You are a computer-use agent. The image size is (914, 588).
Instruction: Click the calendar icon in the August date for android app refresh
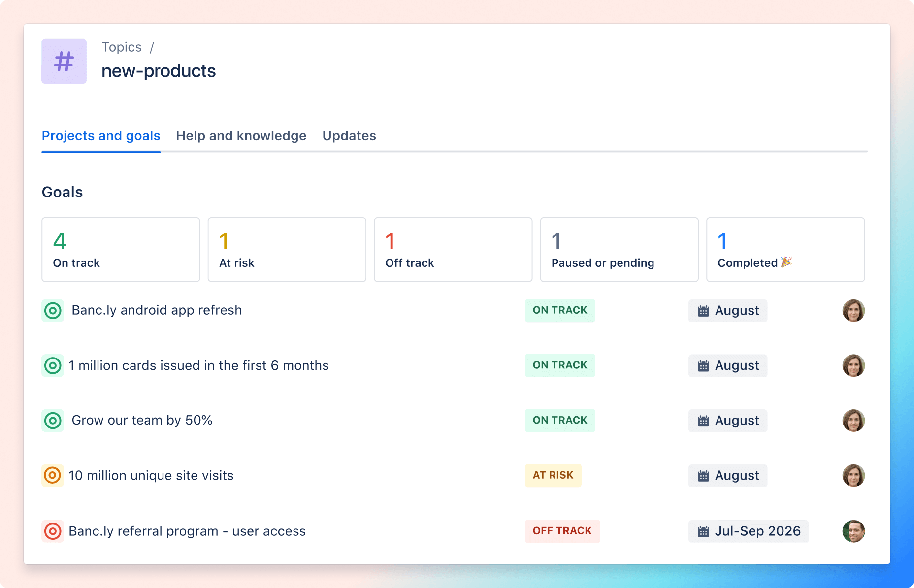tap(703, 310)
